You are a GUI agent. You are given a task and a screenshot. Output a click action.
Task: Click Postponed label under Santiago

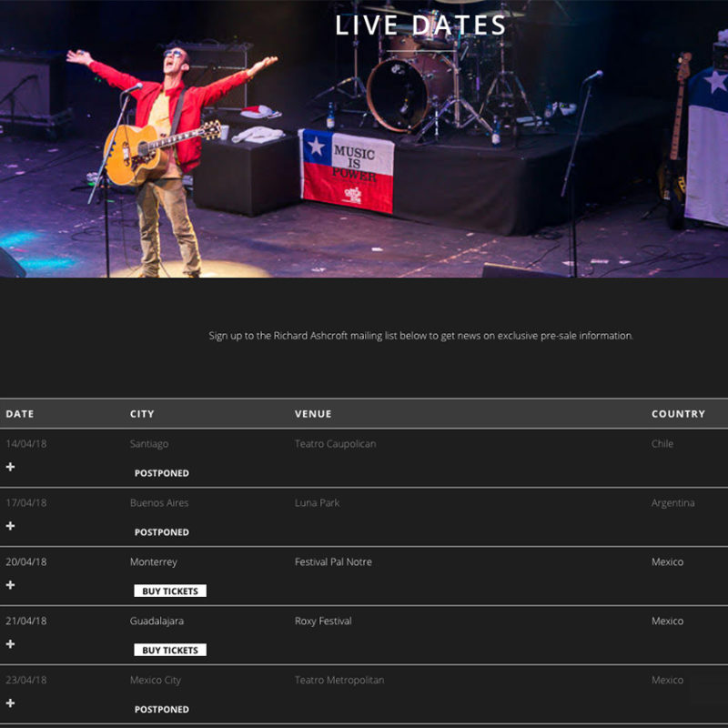pyautogui.click(x=162, y=472)
